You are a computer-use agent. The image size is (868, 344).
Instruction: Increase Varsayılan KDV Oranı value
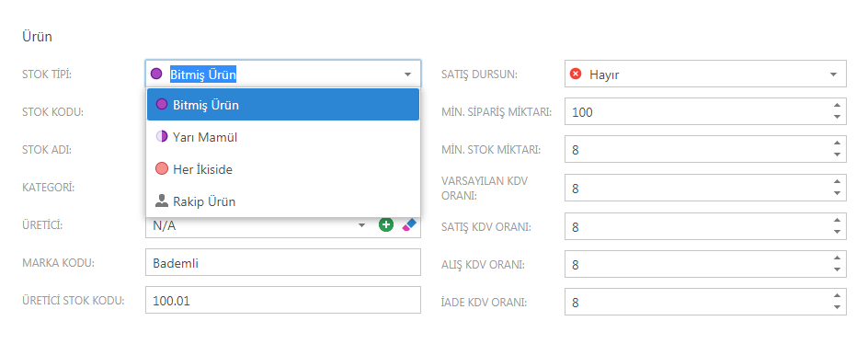click(837, 182)
